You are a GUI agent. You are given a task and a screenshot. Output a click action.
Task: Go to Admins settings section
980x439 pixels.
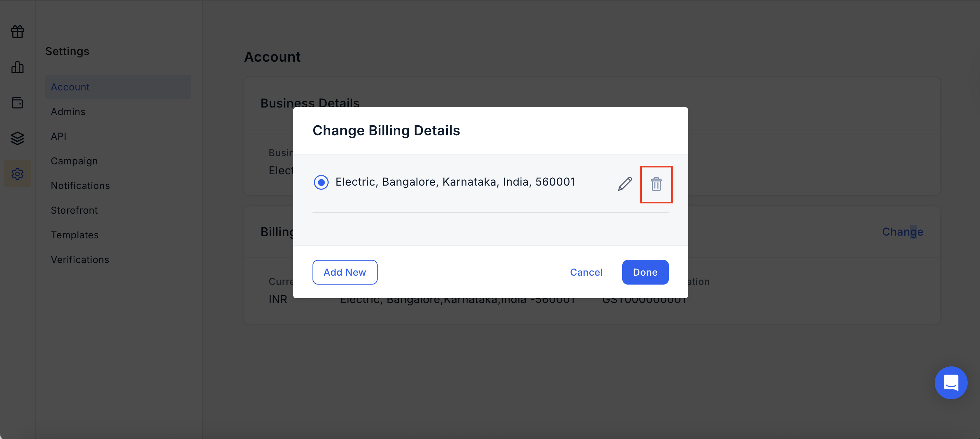pos(68,112)
